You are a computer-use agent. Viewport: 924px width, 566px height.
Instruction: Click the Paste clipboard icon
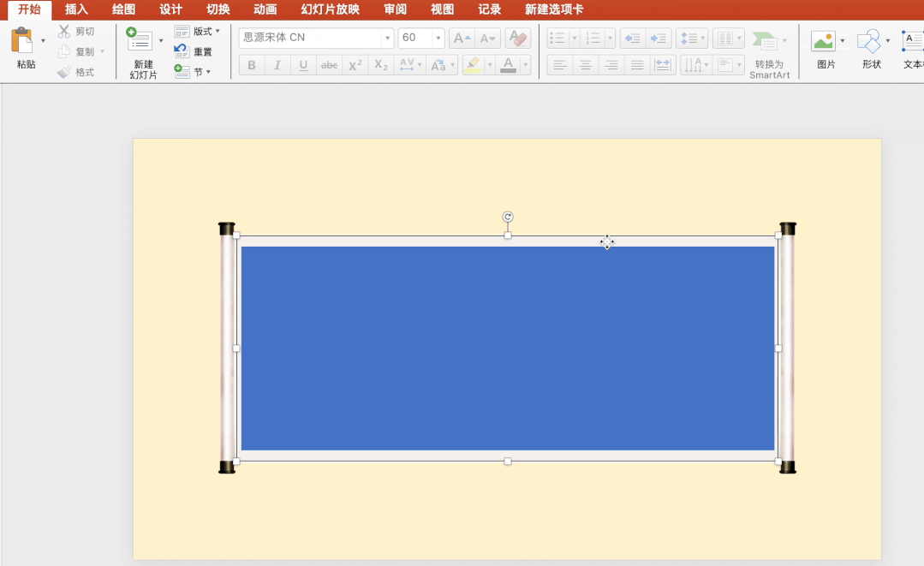coord(21,40)
